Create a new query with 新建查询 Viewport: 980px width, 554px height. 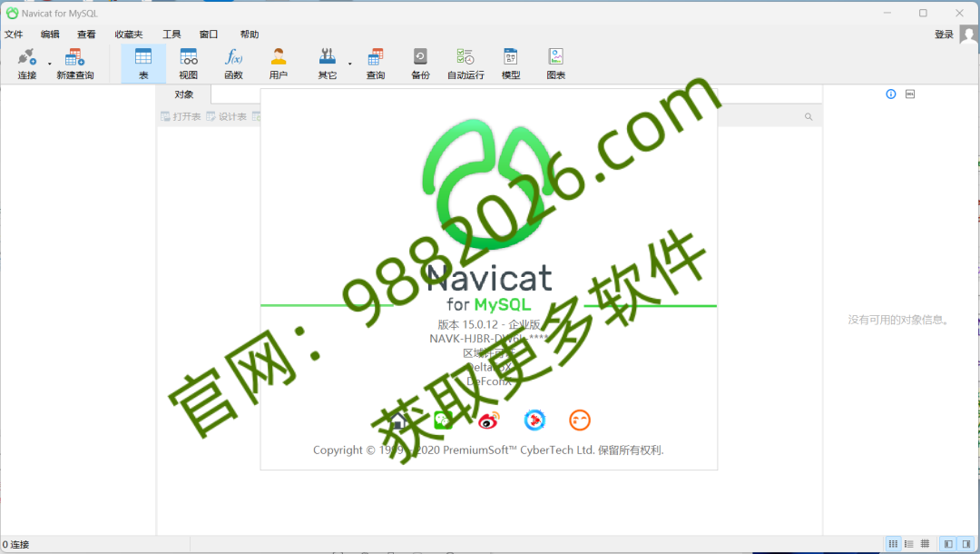(x=75, y=64)
